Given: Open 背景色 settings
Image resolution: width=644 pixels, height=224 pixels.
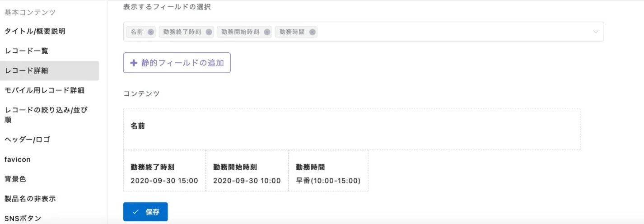Looking at the screenshot, I should (x=15, y=179).
